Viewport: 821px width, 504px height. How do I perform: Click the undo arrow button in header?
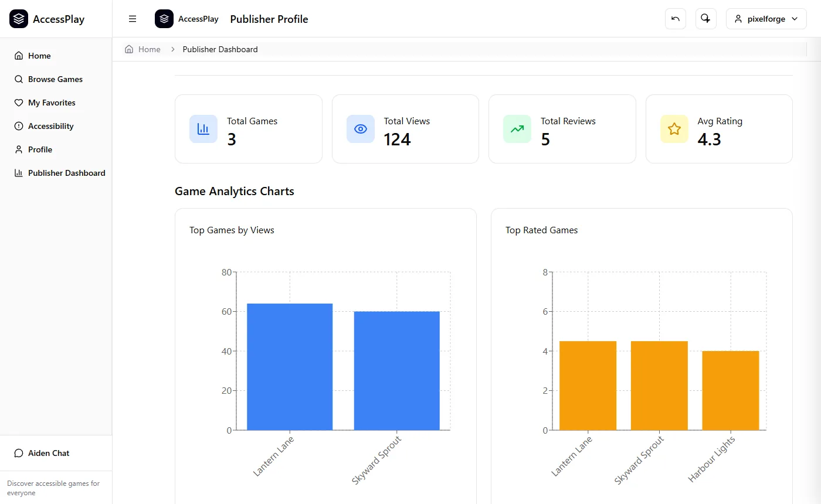tap(676, 19)
